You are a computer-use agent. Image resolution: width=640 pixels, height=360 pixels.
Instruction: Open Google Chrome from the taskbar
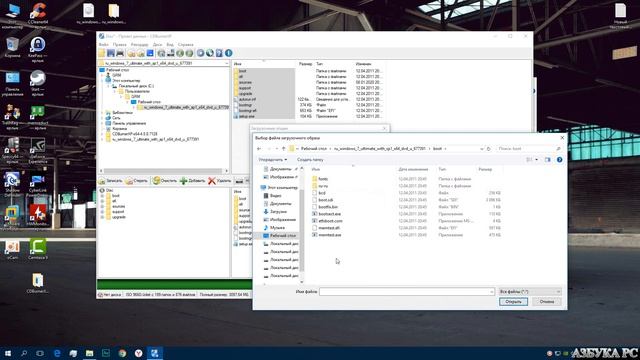(122, 353)
